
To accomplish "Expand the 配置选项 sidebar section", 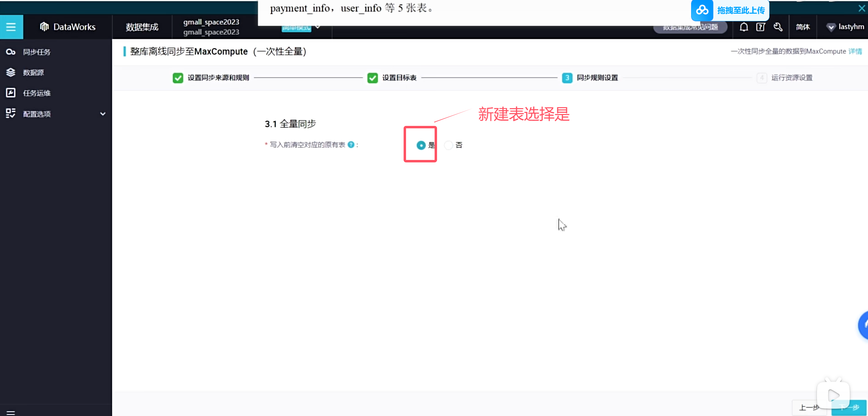I will point(103,114).
